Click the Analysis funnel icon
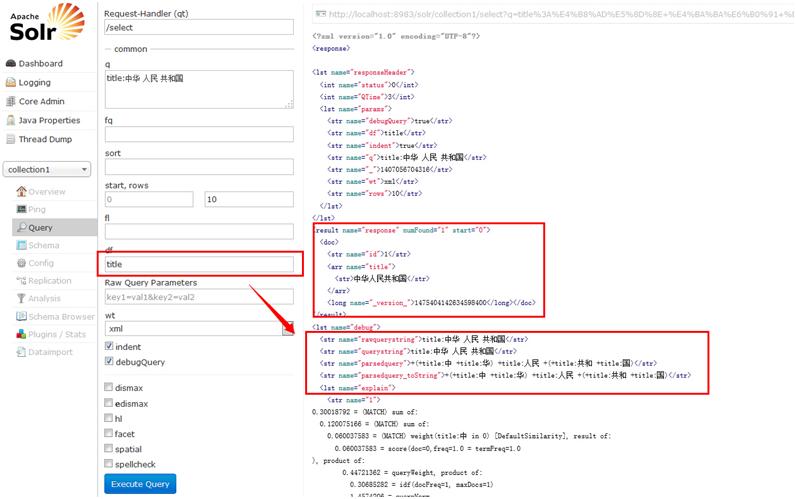This screenshot has height=499, width=796. 21,298
